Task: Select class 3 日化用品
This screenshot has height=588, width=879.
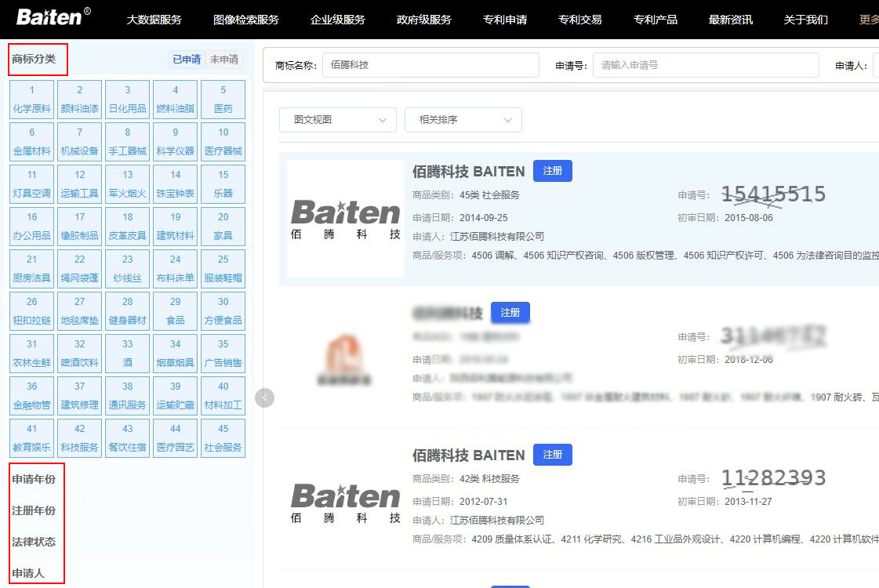Action: [x=127, y=100]
